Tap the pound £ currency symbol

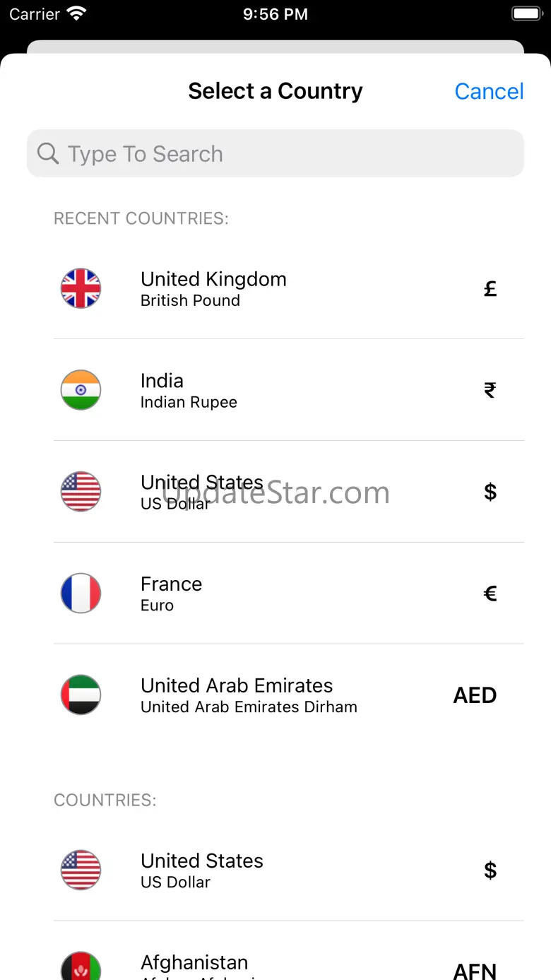click(490, 288)
